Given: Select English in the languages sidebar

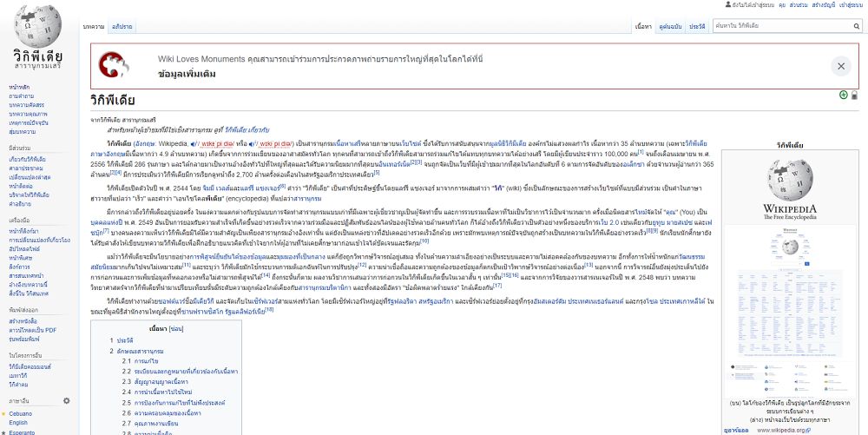Looking at the screenshot, I should [x=20, y=423].
